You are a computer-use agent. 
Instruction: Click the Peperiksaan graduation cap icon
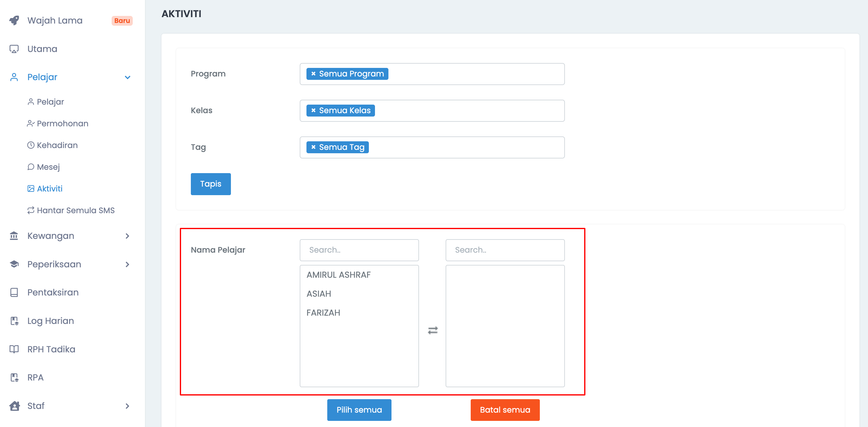click(x=14, y=264)
